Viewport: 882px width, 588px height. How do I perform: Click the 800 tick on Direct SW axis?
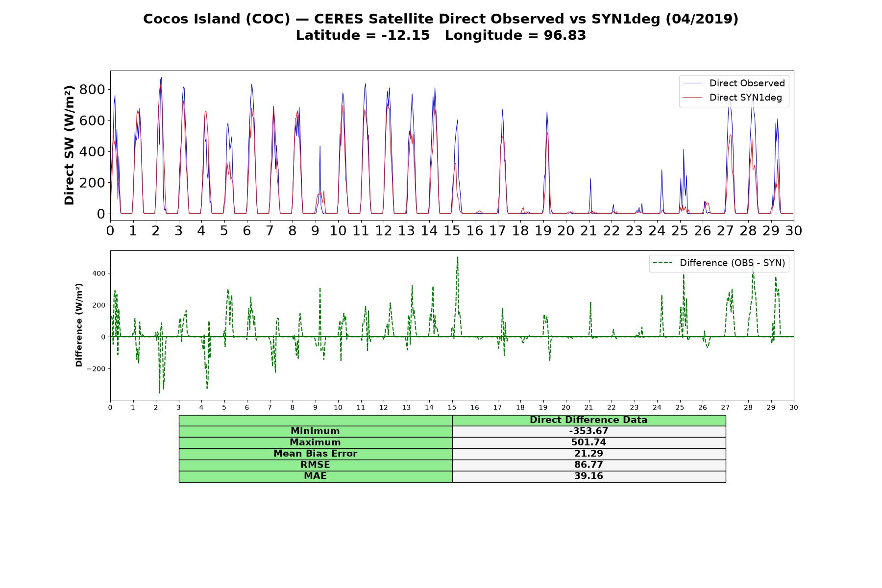[x=95, y=89]
